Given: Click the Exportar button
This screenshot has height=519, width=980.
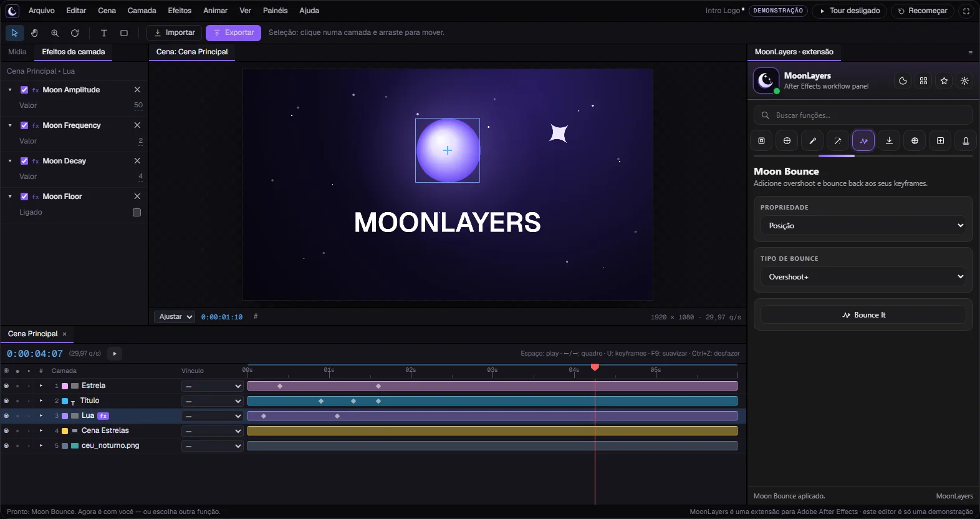Looking at the screenshot, I should point(234,33).
